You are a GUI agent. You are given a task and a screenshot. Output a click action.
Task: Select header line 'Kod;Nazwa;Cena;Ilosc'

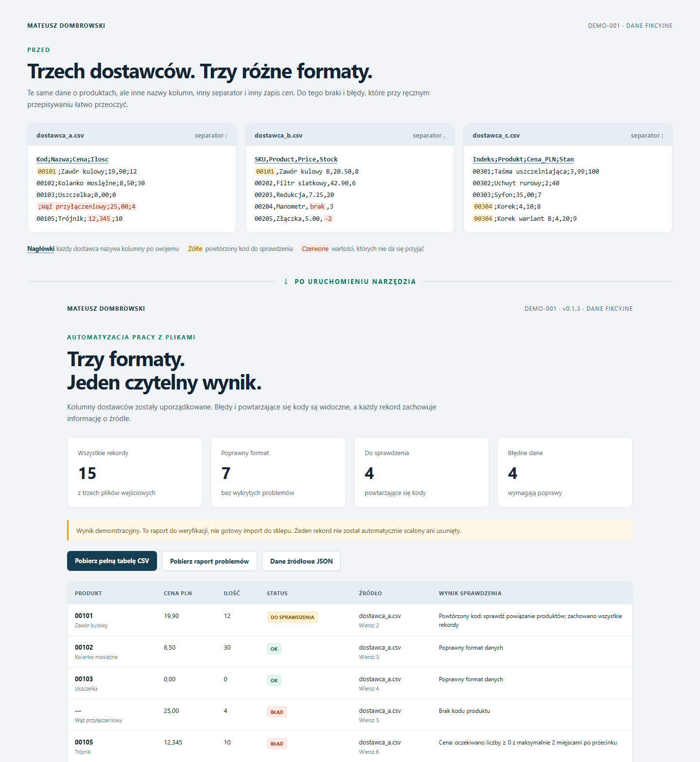[72, 159]
